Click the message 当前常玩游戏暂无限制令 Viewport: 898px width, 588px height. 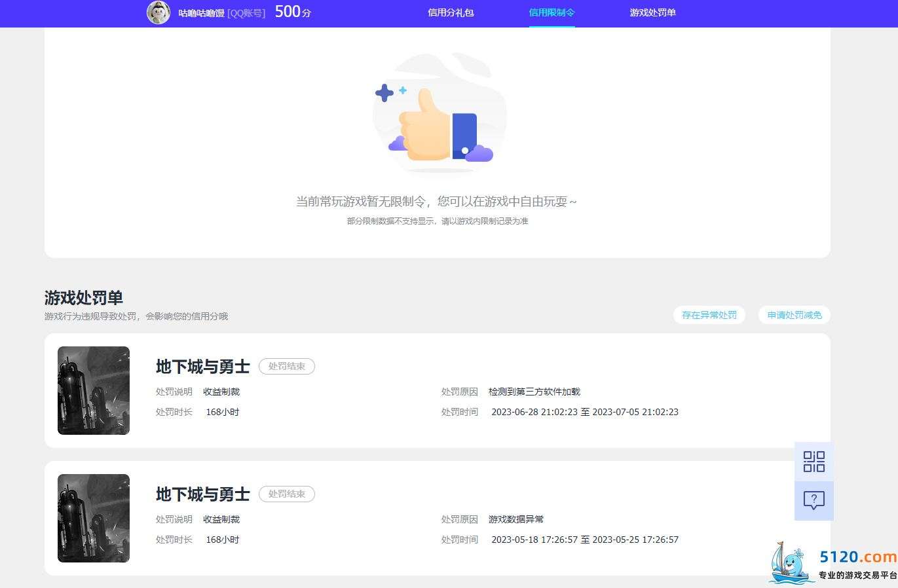pyautogui.click(x=436, y=202)
